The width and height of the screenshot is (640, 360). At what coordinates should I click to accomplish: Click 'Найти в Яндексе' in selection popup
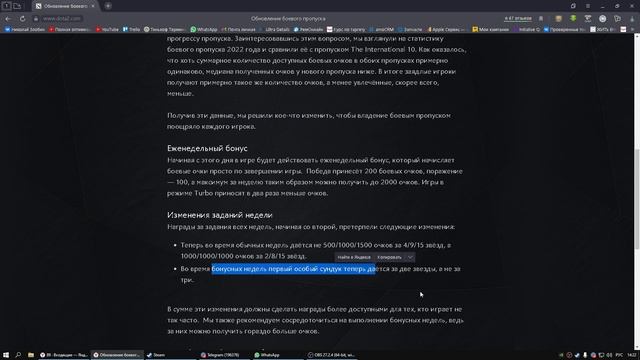click(x=354, y=257)
